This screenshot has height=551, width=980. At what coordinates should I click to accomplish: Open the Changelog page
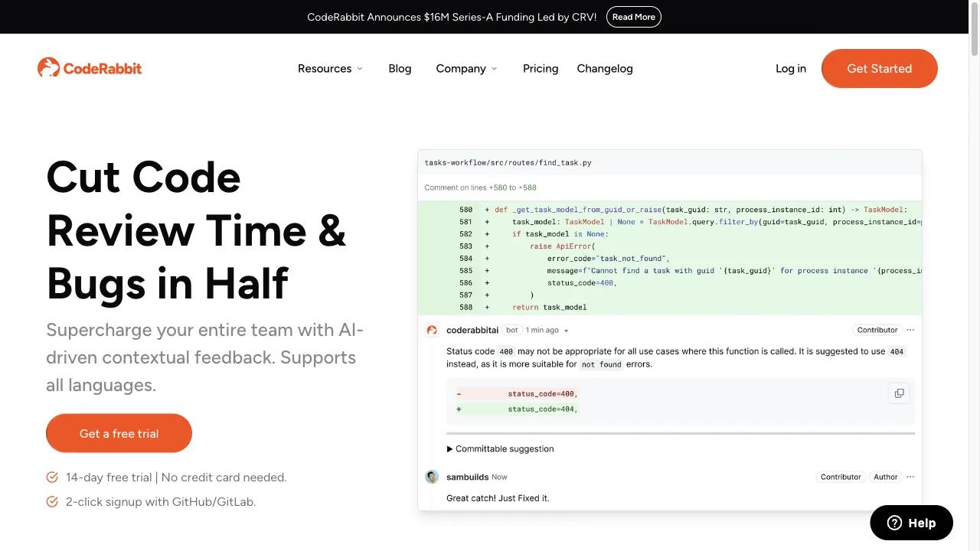[605, 68]
